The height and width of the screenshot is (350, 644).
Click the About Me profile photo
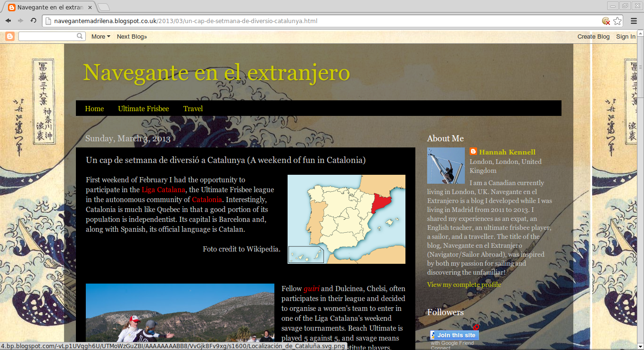tap(446, 165)
